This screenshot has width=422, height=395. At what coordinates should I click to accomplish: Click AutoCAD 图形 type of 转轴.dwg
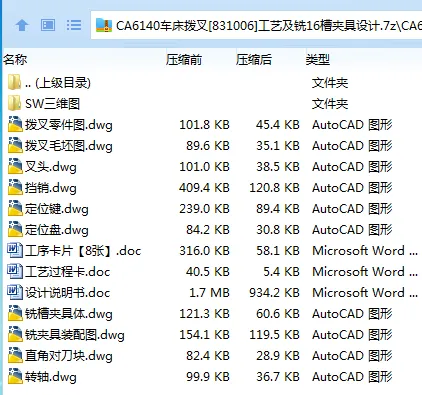[x=352, y=377]
